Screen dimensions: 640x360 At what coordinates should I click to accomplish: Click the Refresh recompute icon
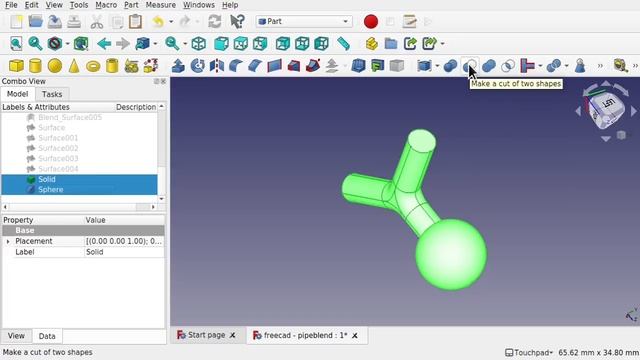coord(215,22)
